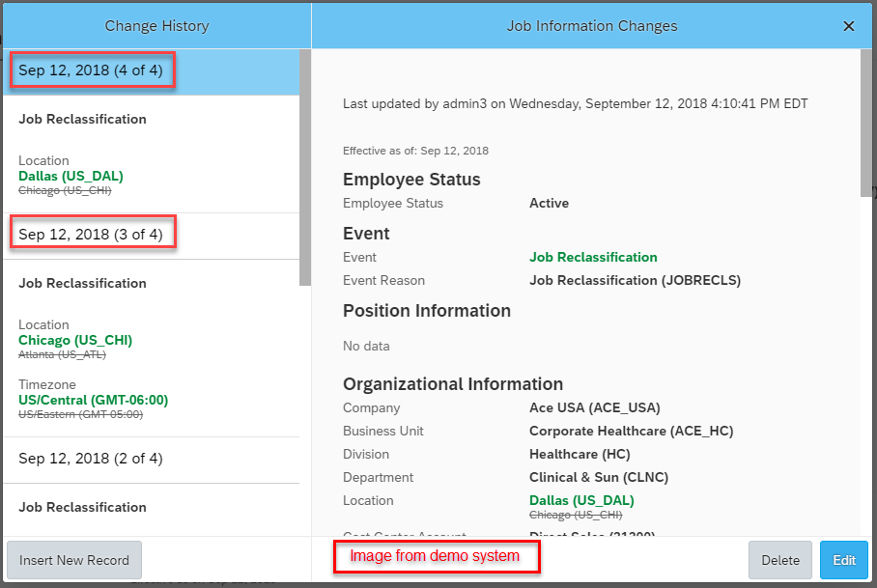Click the Job Information Changes scrollbar thumb
This screenshot has height=588, width=877.
(x=866, y=123)
